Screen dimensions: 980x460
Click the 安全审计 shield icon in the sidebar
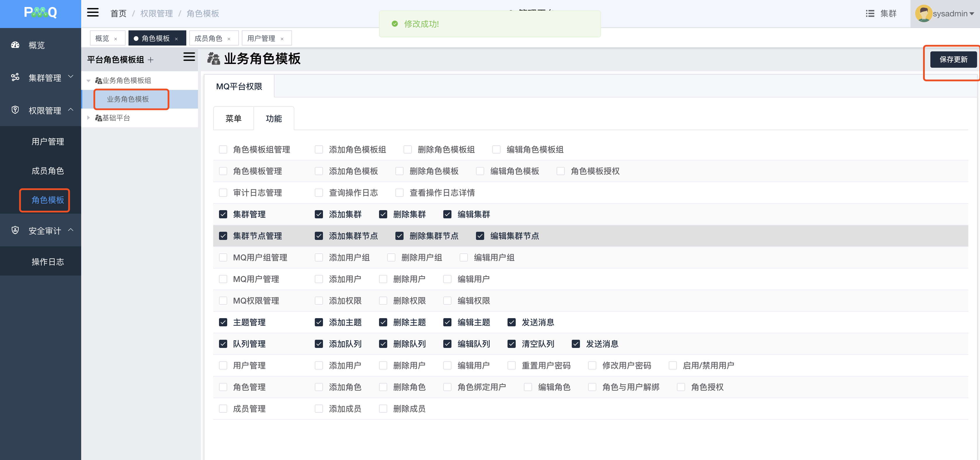[x=15, y=230]
